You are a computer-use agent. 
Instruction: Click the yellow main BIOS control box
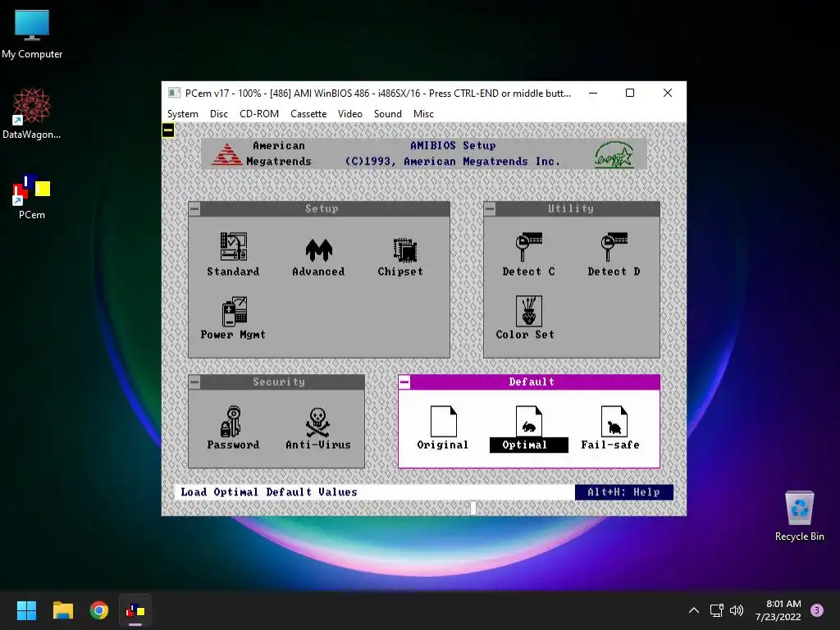(168, 130)
